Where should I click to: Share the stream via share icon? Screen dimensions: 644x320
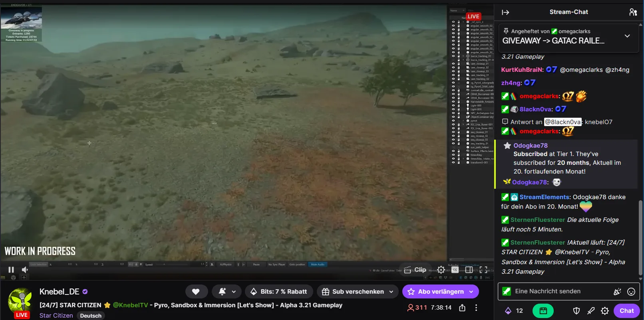(462, 308)
